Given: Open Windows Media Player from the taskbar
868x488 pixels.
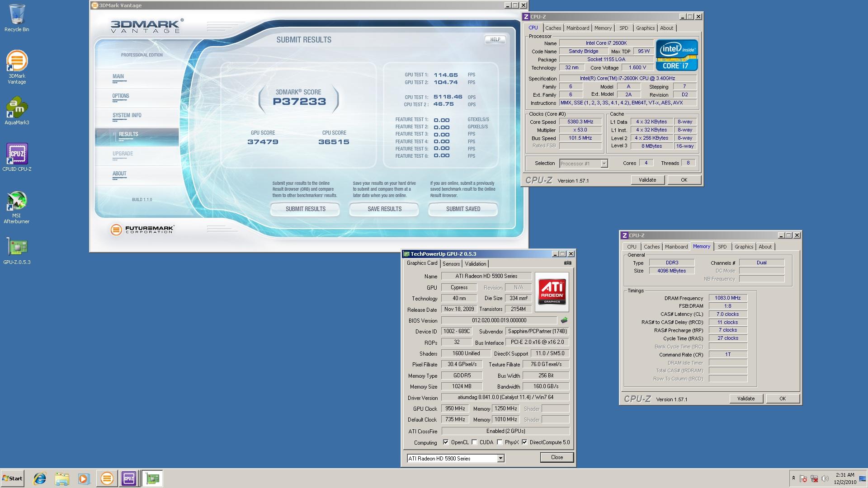Looking at the screenshot, I should (84, 479).
